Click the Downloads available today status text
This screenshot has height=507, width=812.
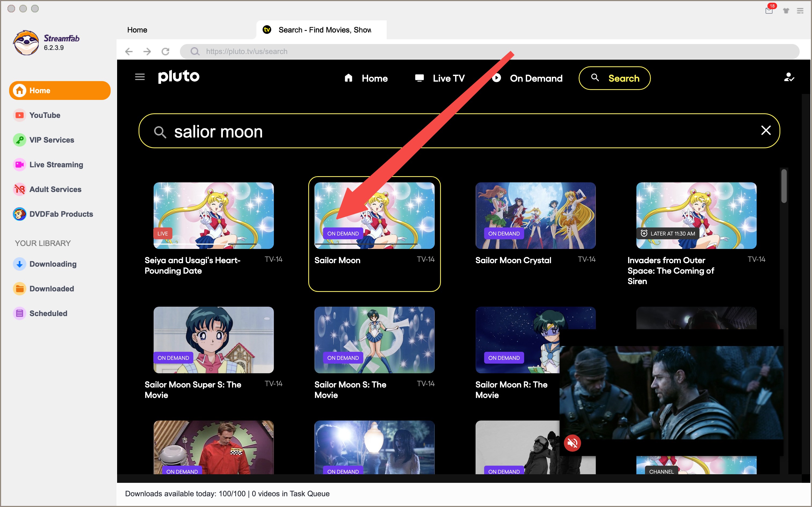pos(227,494)
